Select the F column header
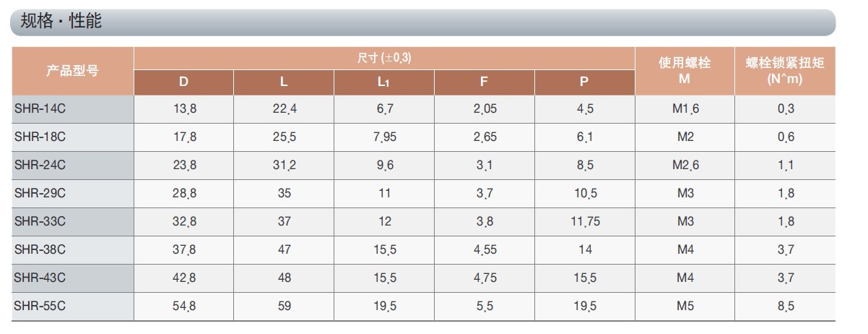 (x=484, y=82)
